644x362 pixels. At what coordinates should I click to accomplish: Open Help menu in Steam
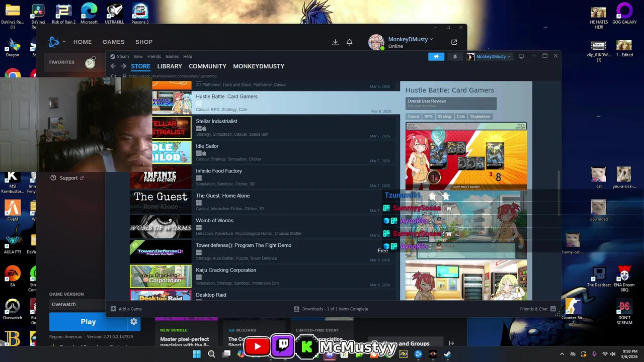(x=188, y=56)
